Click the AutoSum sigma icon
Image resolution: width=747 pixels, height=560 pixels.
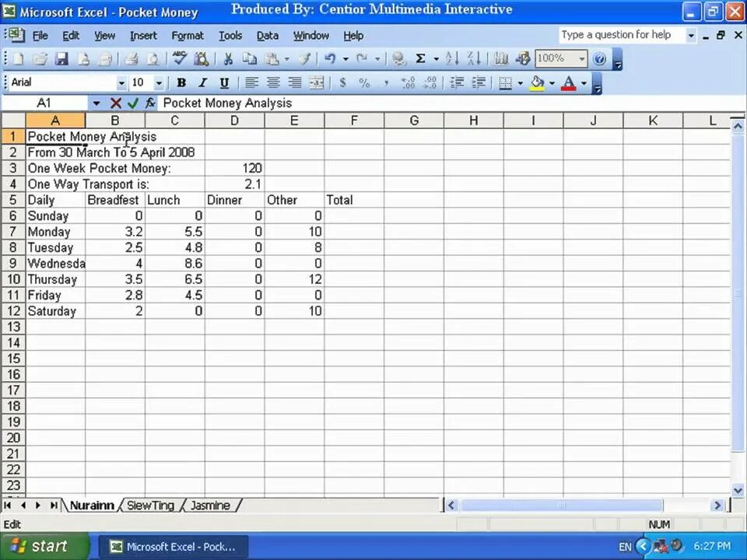click(420, 58)
